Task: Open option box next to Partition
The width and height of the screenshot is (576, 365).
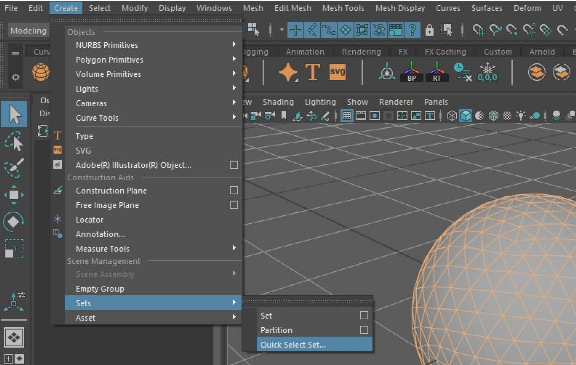Action: click(x=364, y=330)
